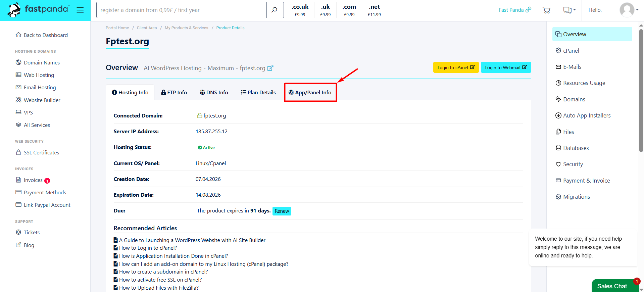Click the Server IP Address 185.87.255.12

[x=211, y=131]
